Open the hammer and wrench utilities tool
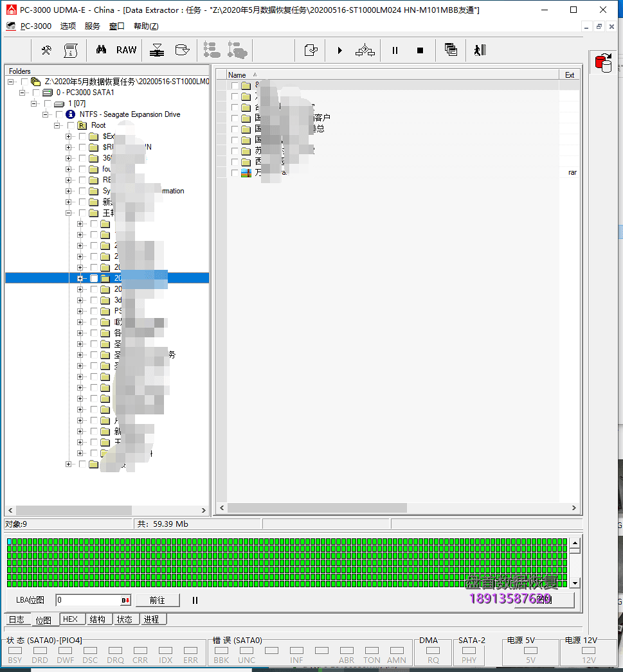The image size is (623, 672). click(x=46, y=50)
